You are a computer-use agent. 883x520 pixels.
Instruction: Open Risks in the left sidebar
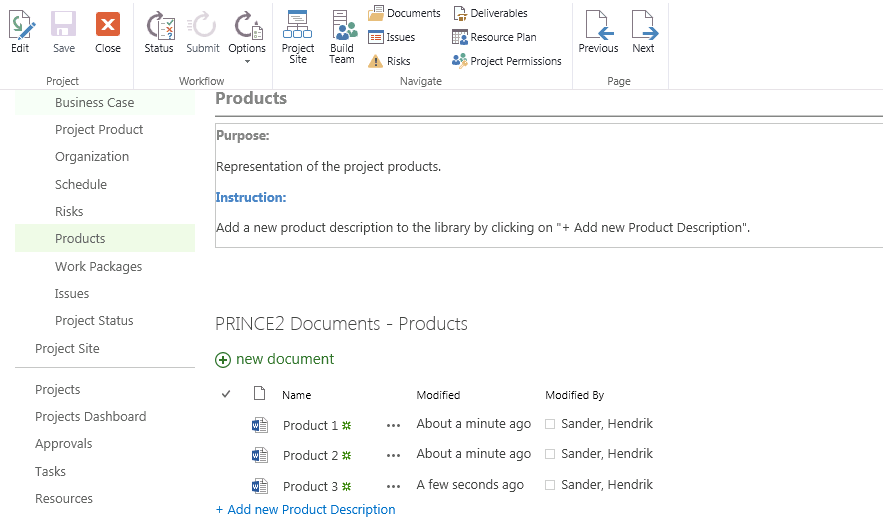pyautogui.click(x=69, y=211)
